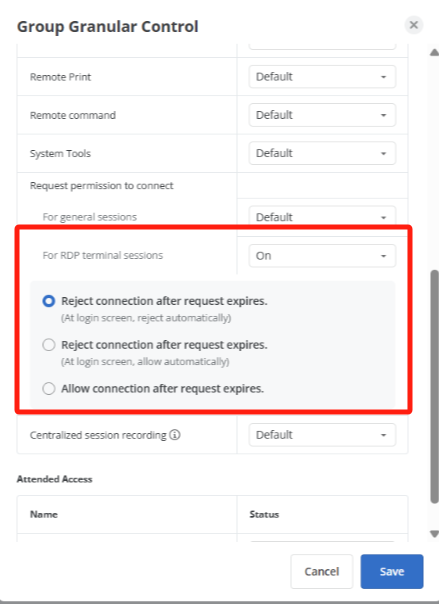
Task: Select reject connection, allow automatically at login
Action: (49, 345)
